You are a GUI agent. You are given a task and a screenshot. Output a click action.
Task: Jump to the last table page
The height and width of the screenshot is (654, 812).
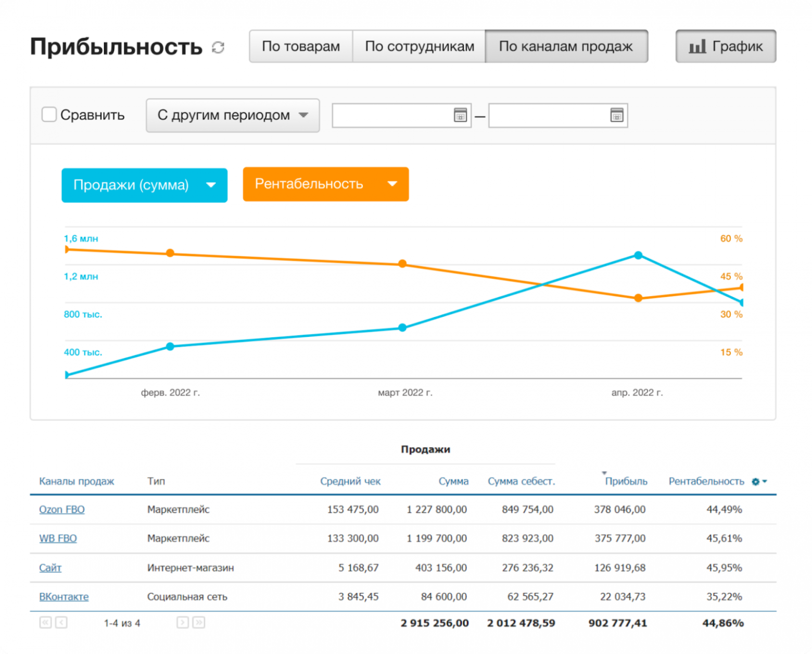[x=198, y=622]
